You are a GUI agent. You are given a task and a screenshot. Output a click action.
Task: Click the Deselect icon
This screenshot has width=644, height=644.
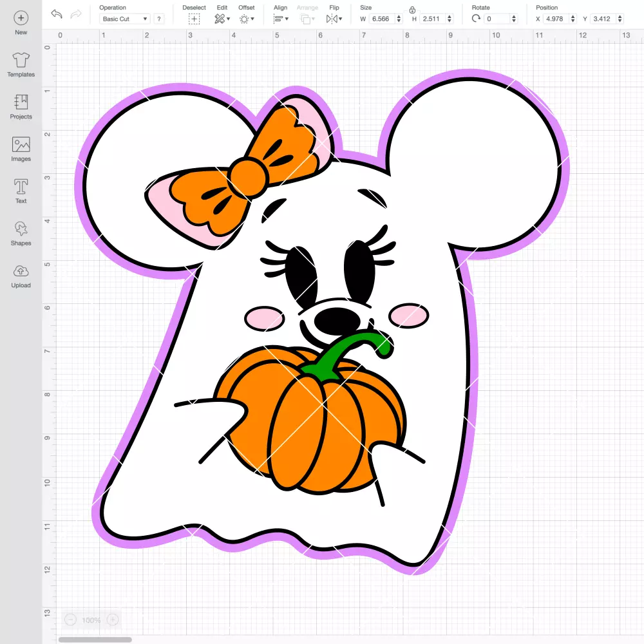194,19
